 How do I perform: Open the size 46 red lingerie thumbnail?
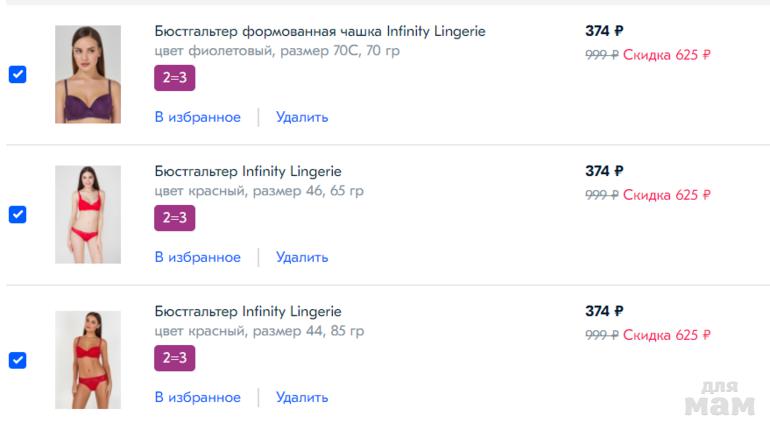pos(88,215)
